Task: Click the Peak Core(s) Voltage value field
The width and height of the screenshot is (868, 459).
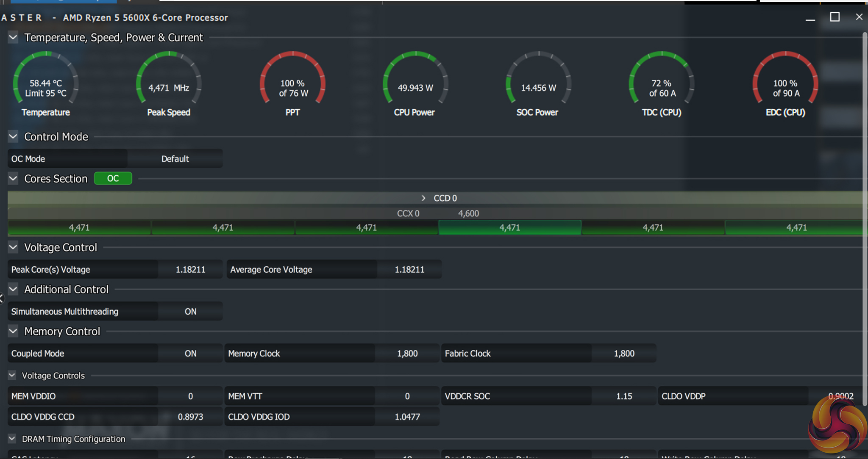Action: (x=190, y=270)
